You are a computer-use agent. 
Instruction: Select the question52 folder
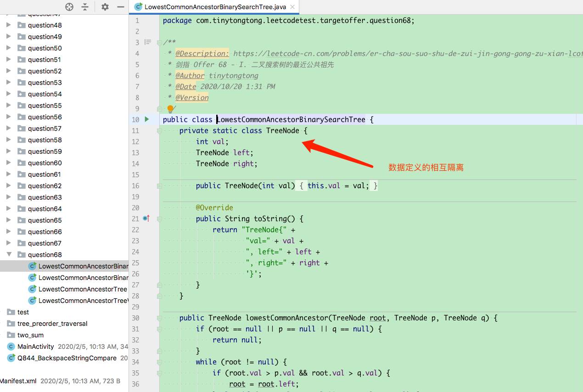45,71
